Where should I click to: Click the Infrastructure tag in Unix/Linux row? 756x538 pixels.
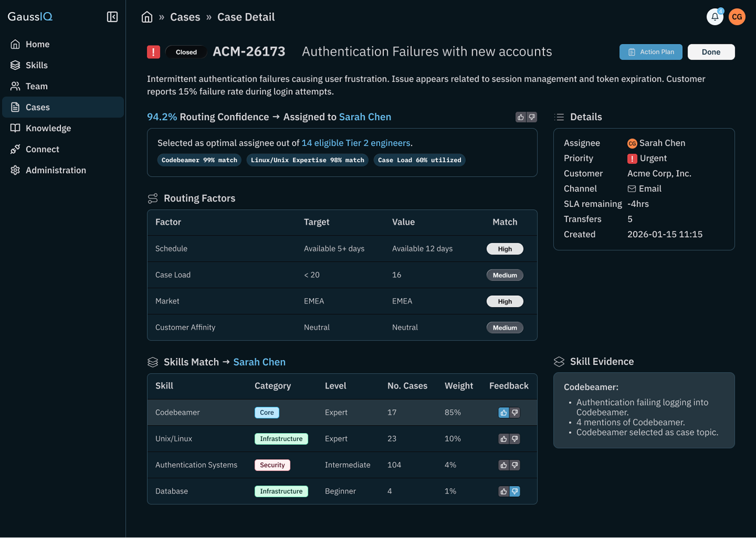coord(281,439)
